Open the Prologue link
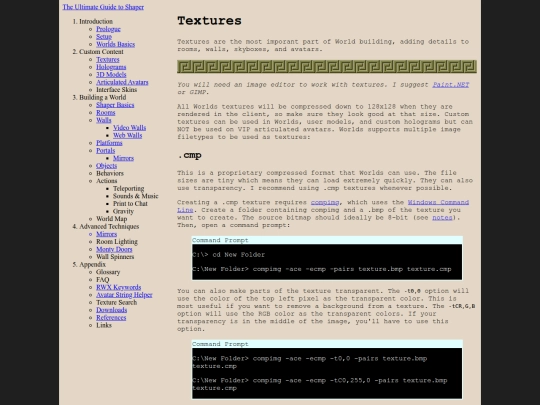The height and width of the screenshot is (405, 540). click(108, 29)
